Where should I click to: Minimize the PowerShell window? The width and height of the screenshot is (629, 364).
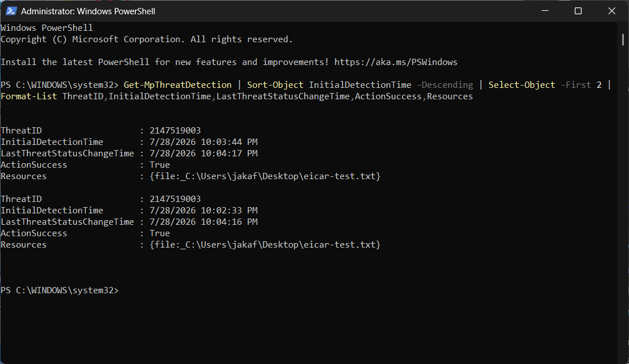pos(545,11)
